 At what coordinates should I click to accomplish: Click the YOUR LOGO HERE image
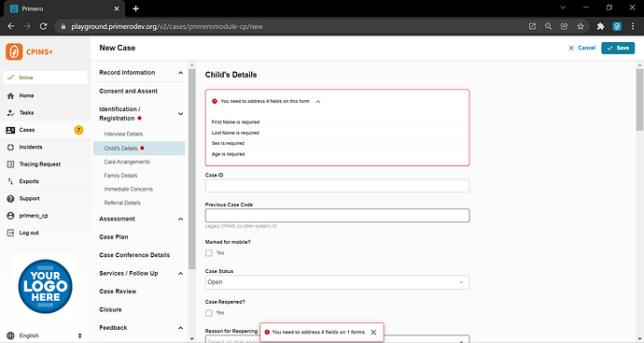click(45, 287)
